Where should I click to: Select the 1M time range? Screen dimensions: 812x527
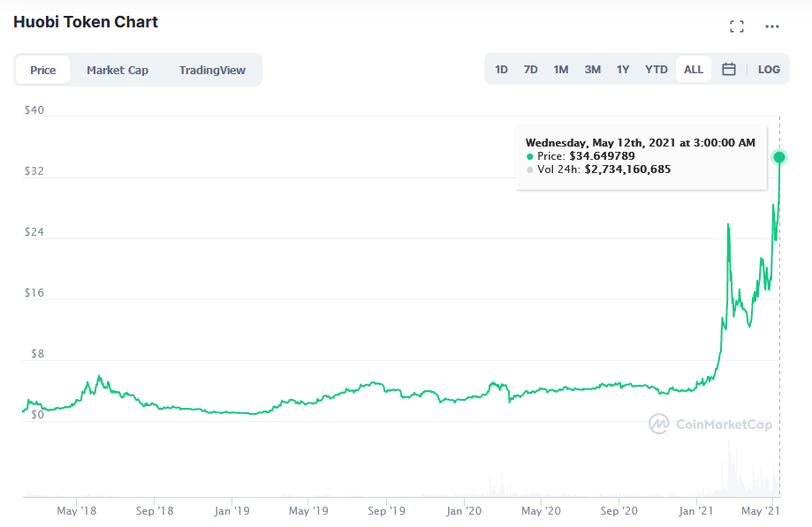(561, 70)
